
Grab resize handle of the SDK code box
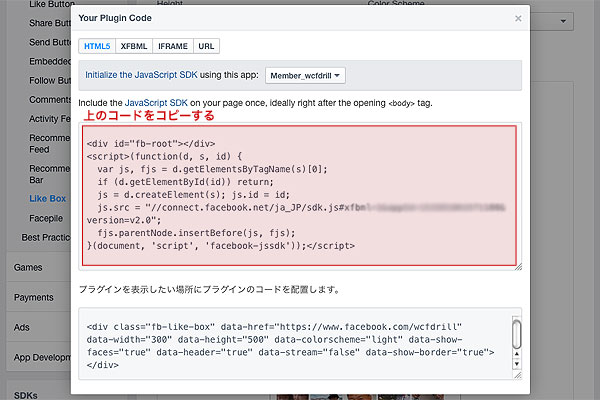click(518, 267)
